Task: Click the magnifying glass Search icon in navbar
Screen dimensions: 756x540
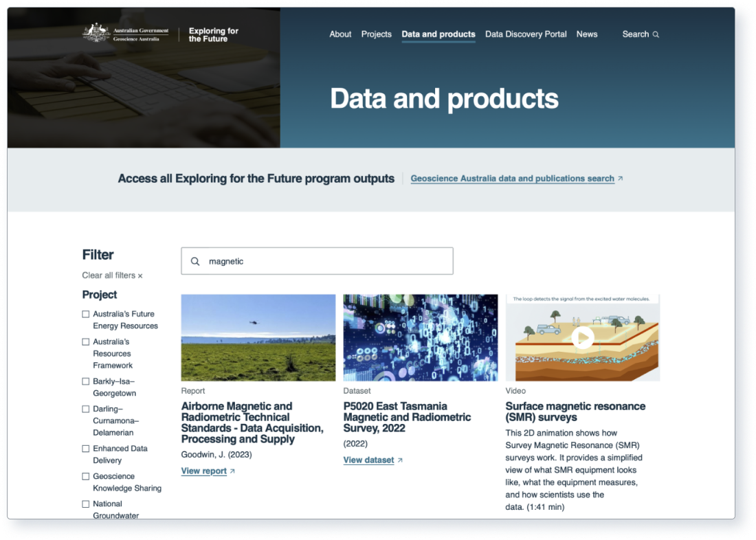Action: (x=654, y=34)
